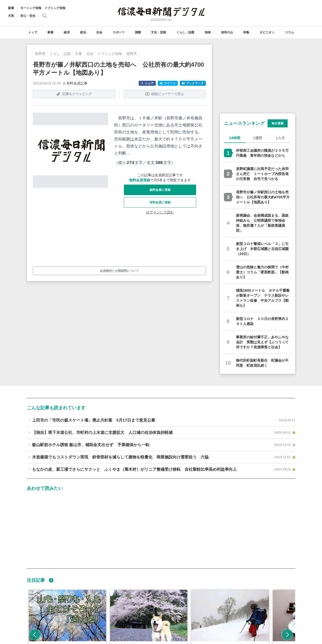Click 新着 link in top-left header
The image size is (322, 644).
[x=11, y=8]
